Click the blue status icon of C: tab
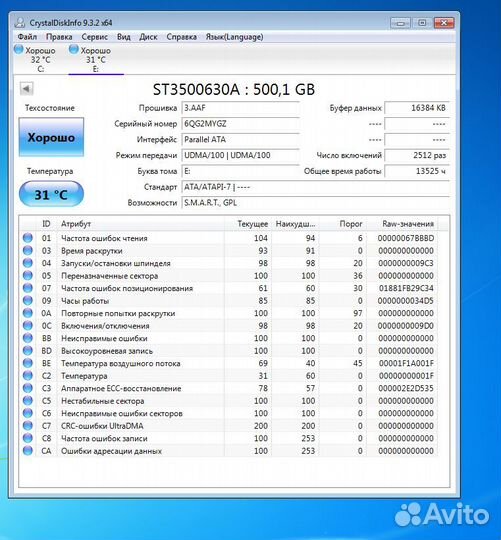Screen dimensions: 501x540 coord(19,49)
